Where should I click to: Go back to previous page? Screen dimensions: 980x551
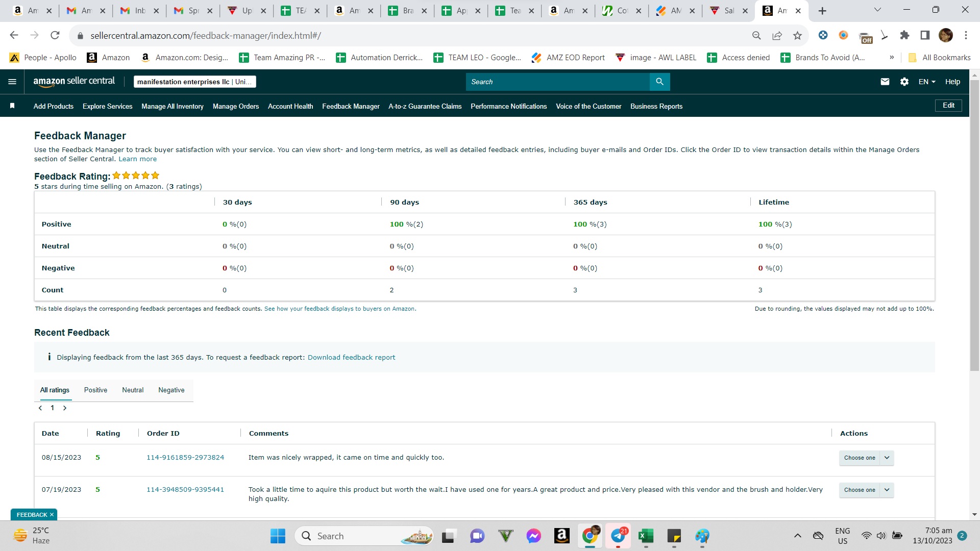pos(14,35)
